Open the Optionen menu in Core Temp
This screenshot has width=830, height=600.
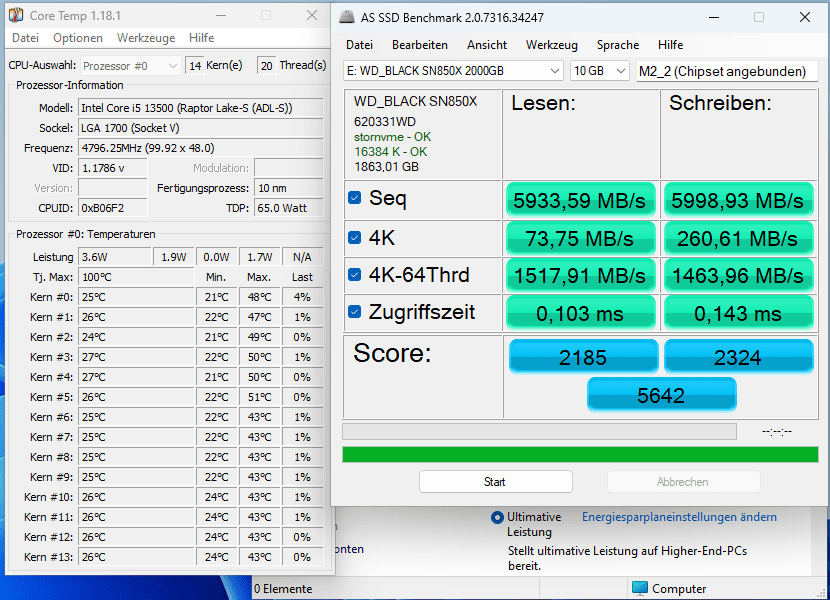[78, 38]
